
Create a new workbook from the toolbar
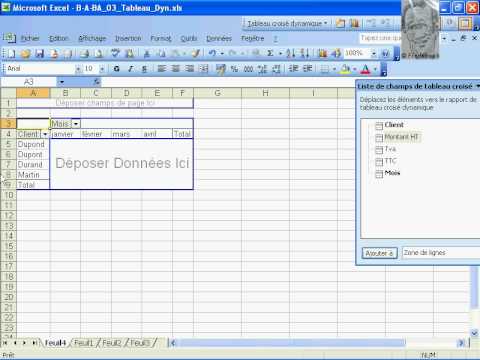[11, 53]
